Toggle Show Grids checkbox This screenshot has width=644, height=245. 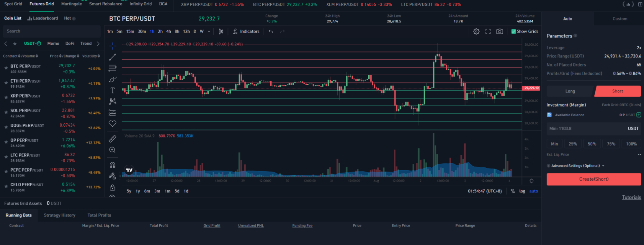click(x=514, y=31)
